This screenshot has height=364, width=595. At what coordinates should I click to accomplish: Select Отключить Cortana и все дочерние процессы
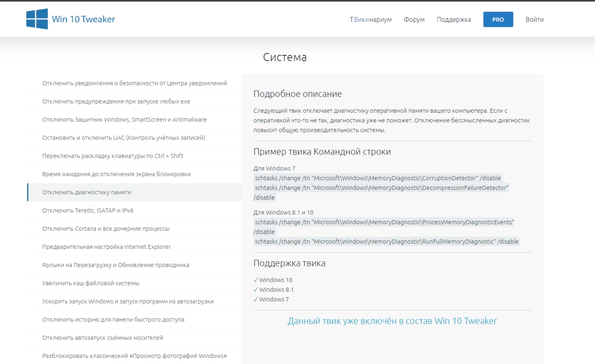134,229
